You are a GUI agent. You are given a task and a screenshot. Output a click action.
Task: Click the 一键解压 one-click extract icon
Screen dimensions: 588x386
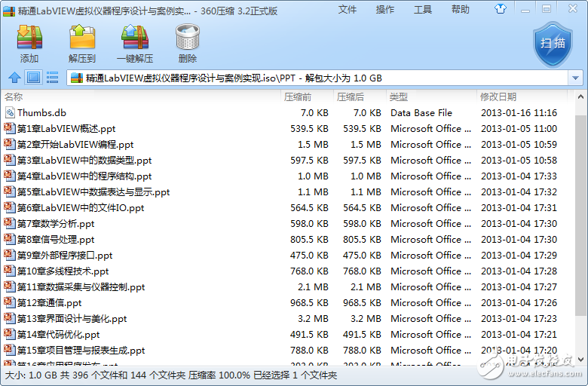click(135, 37)
